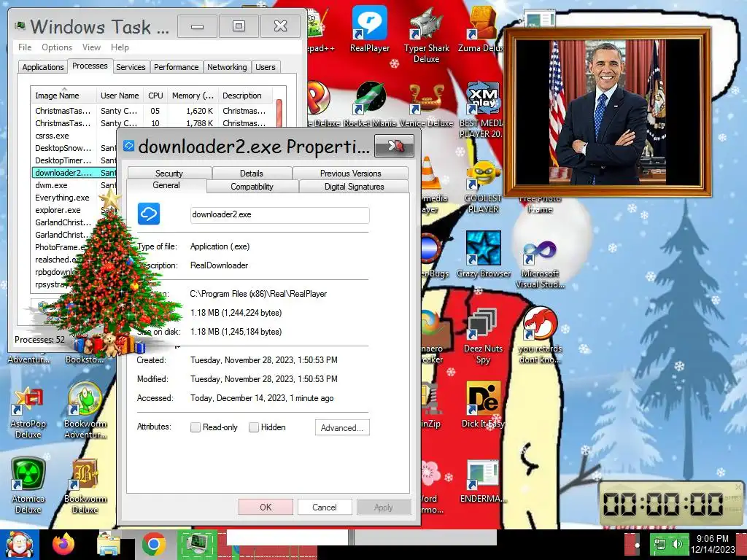Image resolution: width=747 pixels, height=560 pixels.
Task: Open File Explorer from the taskbar
Action: click(x=109, y=544)
